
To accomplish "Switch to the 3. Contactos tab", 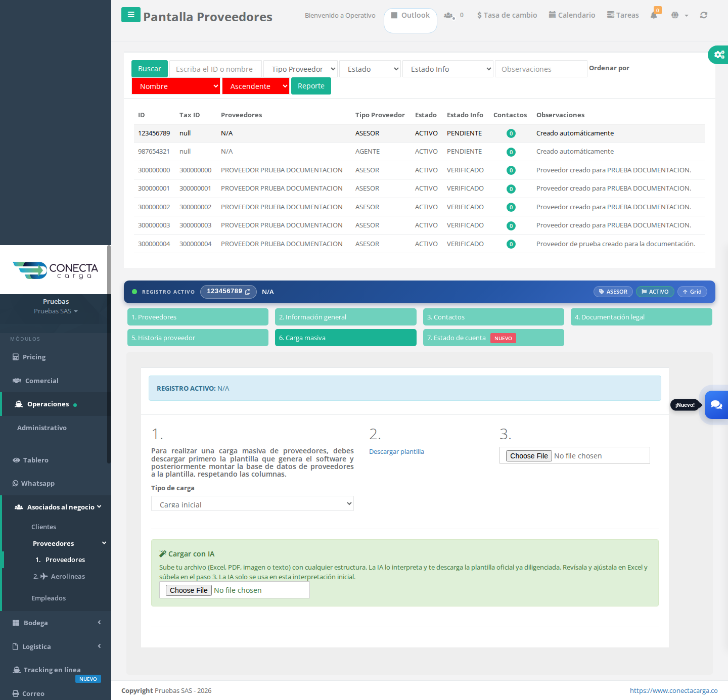I will pyautogui.click(x=493, y=317).
